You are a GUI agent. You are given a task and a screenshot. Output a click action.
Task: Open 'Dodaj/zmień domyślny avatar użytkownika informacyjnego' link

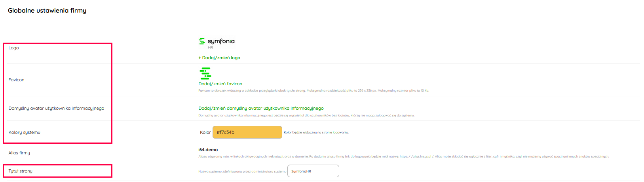(x=261, y=108)
